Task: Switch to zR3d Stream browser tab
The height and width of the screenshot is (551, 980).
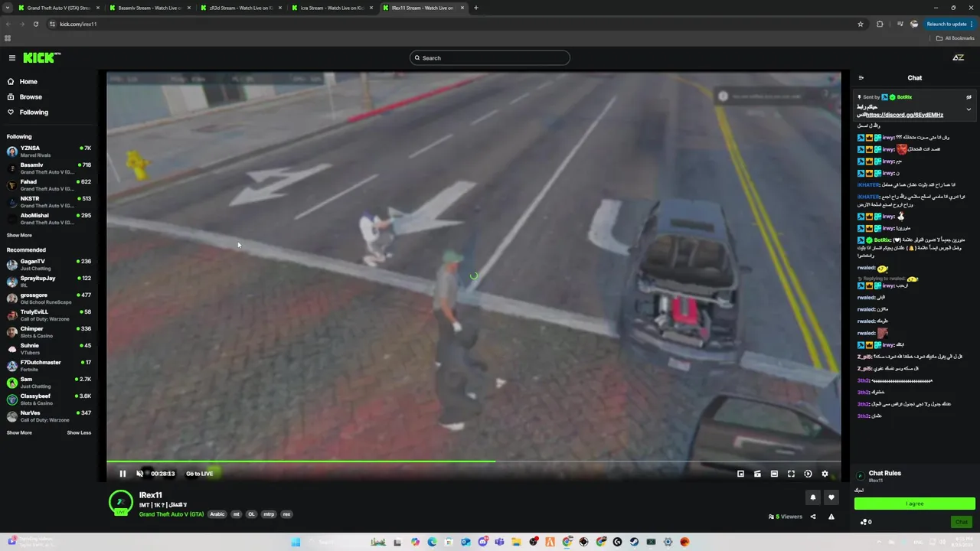Action: tap(240, 8)
